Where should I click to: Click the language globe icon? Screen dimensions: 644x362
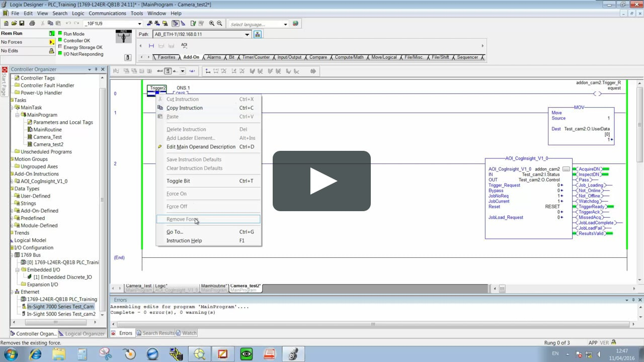pos(295,24)
